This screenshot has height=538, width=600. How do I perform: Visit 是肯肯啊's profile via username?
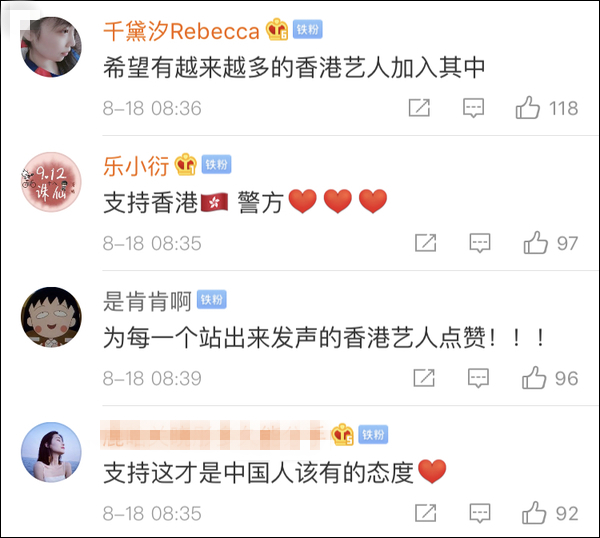tap(147, 301)
